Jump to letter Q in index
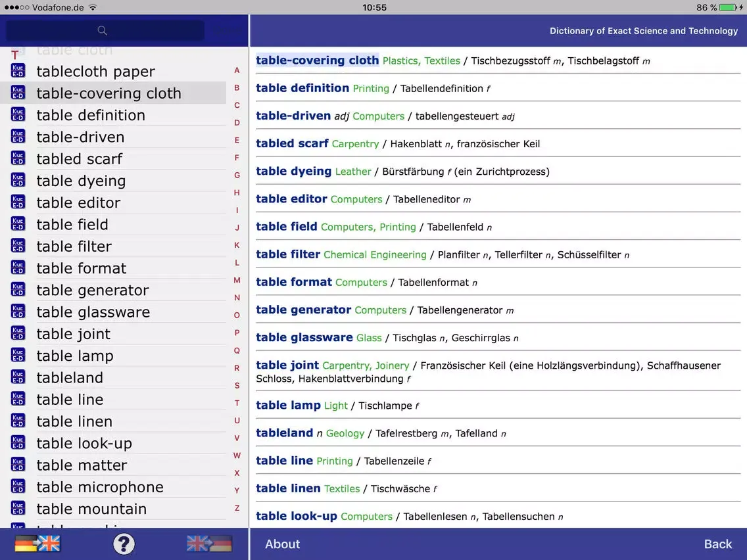Viewport: 747px width, 560px height. point(237,351)
